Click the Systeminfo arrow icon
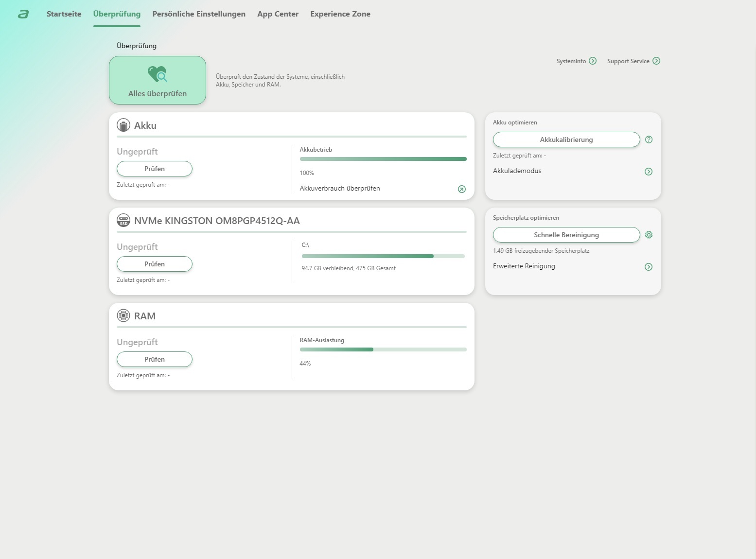756x559 pixels. pyautogui.click(x=593, y=61)
